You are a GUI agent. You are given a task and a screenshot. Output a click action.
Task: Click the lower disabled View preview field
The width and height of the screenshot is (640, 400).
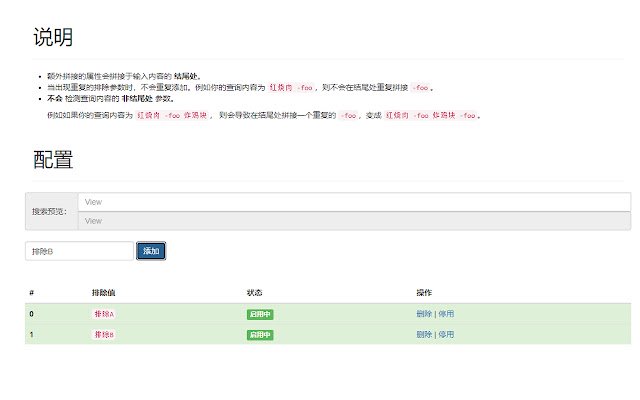tap(354, 221)
